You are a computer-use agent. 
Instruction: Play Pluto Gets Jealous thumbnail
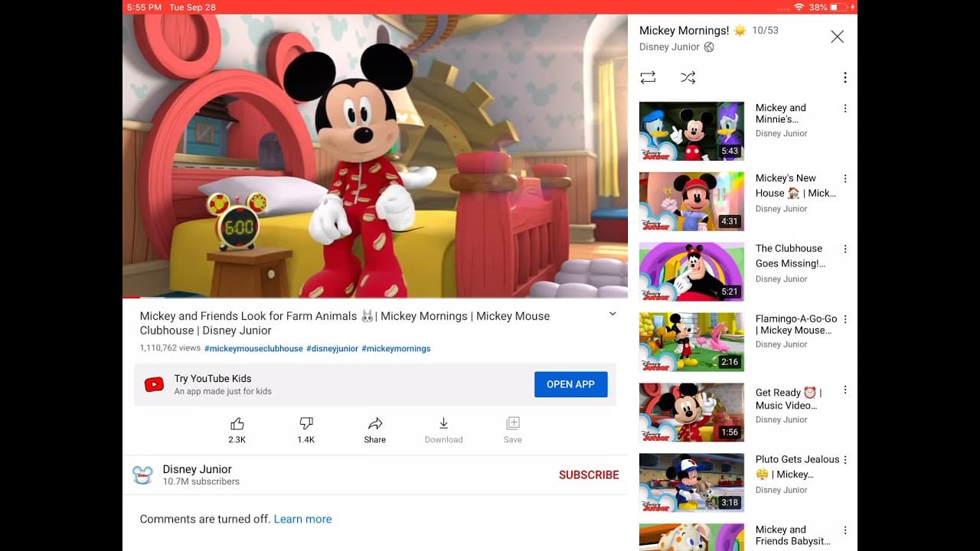click(691, 483)
